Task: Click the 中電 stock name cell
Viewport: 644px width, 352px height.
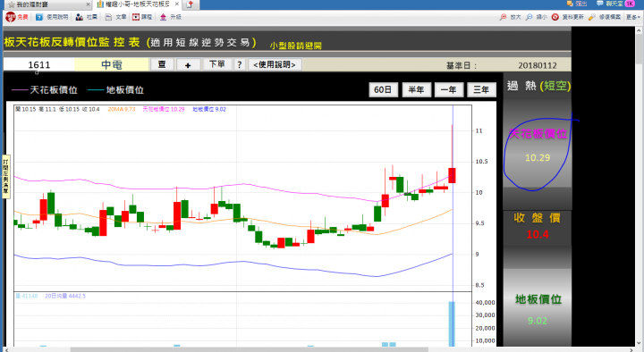Action: (x=112, y=65)
